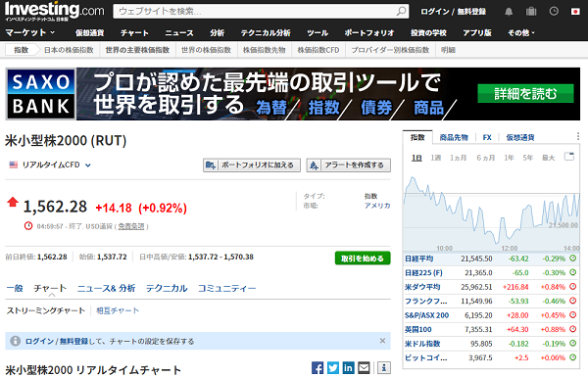Share chart on Twitter
This screenshot has height=377, width=588.
(x=332, y=368)
